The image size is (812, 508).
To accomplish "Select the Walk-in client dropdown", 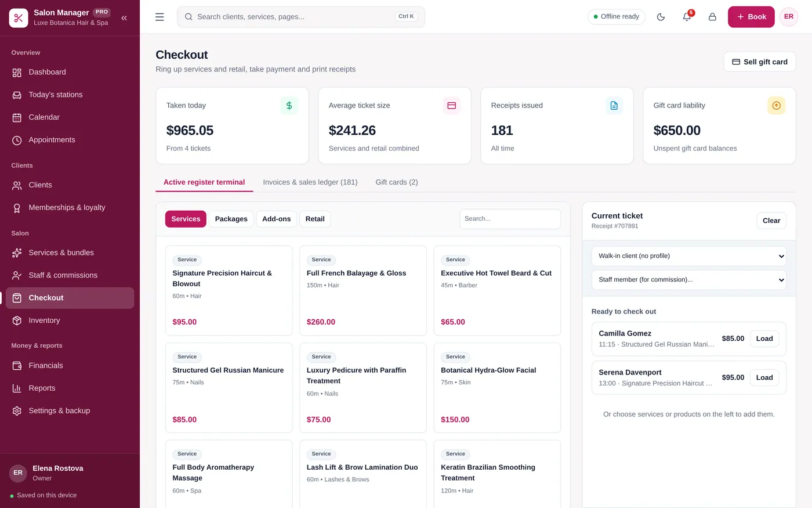I will click(689, 256).
